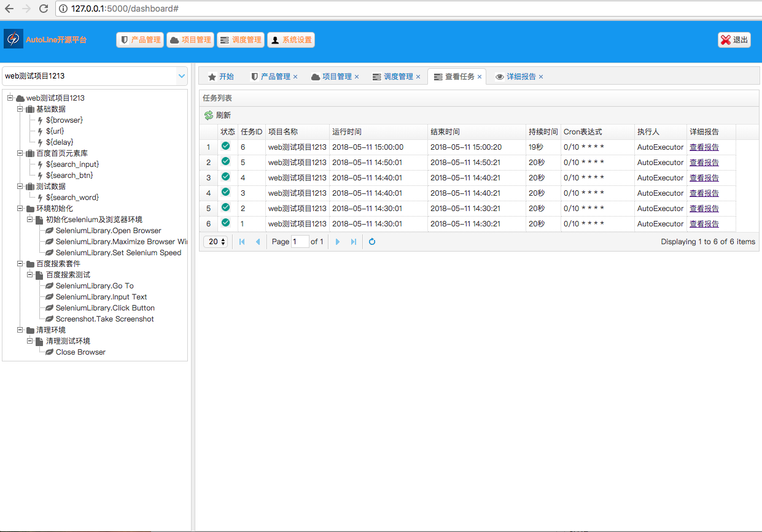Sort by the 运行时间 column header
The width and height of the screenshot is (762, 532).
coord(378,132)
